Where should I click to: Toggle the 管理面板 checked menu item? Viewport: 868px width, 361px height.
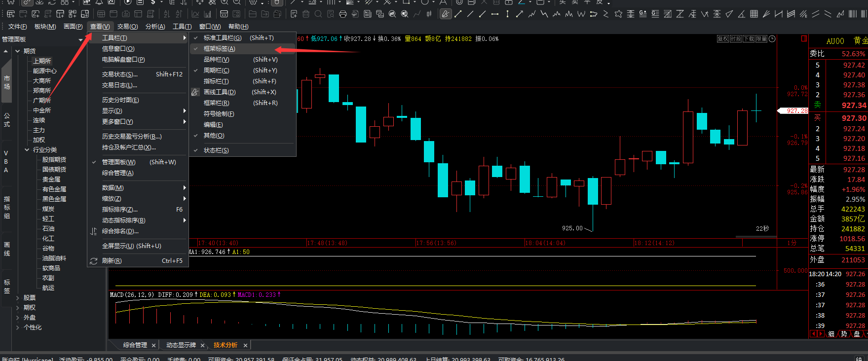(x=118, y=162)
